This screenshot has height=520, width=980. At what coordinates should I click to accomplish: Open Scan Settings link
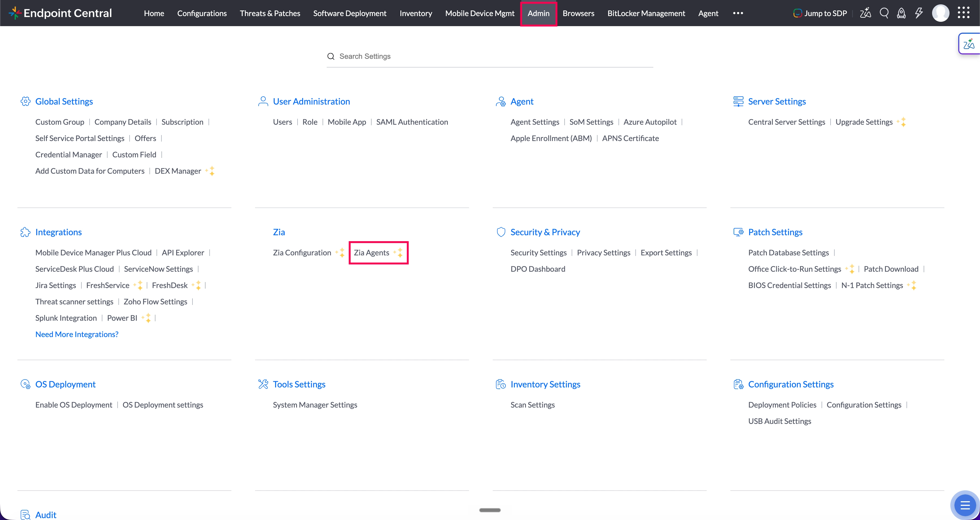pos(532,405)
